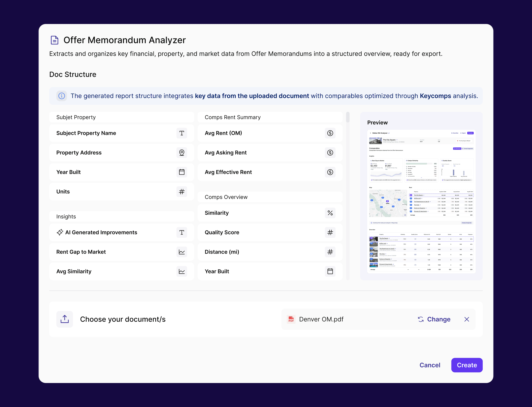Remove Denver OM.pdf with the X icon
This screenshot has height=407, width=532.
(467, 319)
